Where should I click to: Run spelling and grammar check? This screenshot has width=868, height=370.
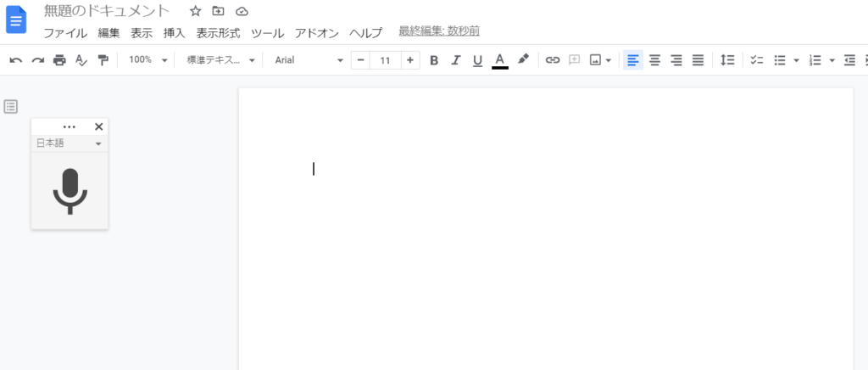pos(81,60)
